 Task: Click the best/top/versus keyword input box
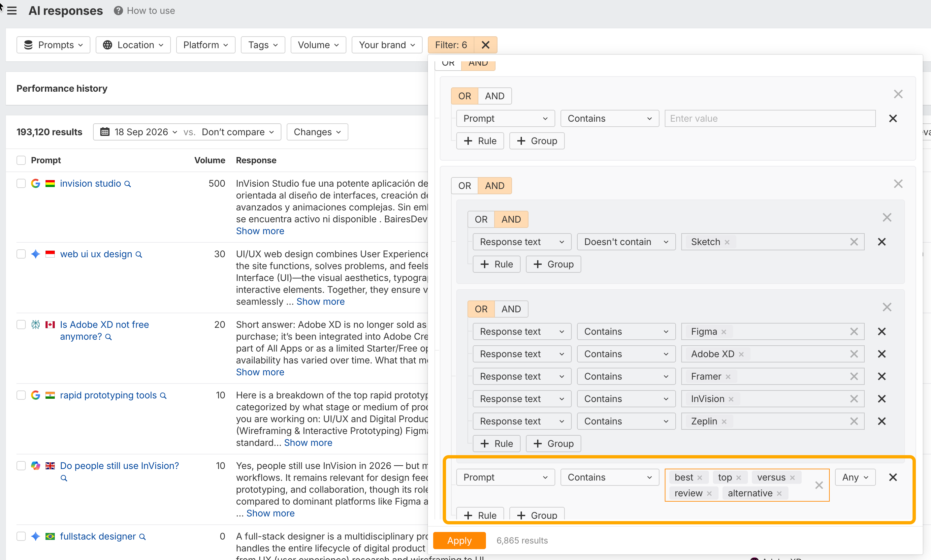[747, 485]
